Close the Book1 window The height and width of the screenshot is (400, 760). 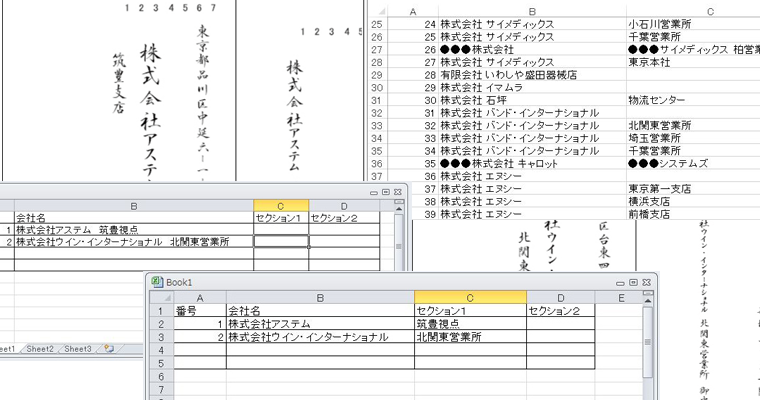[646, 283]
